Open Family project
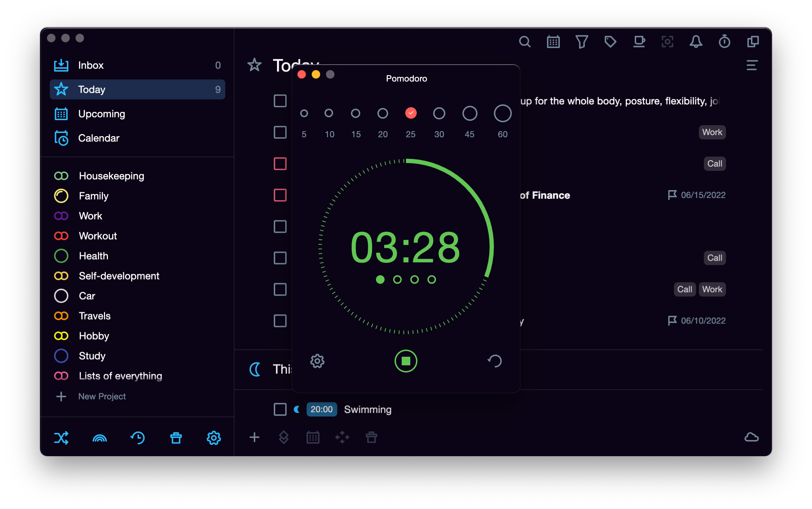The image size is (812, 509). (x=138, y=196)
